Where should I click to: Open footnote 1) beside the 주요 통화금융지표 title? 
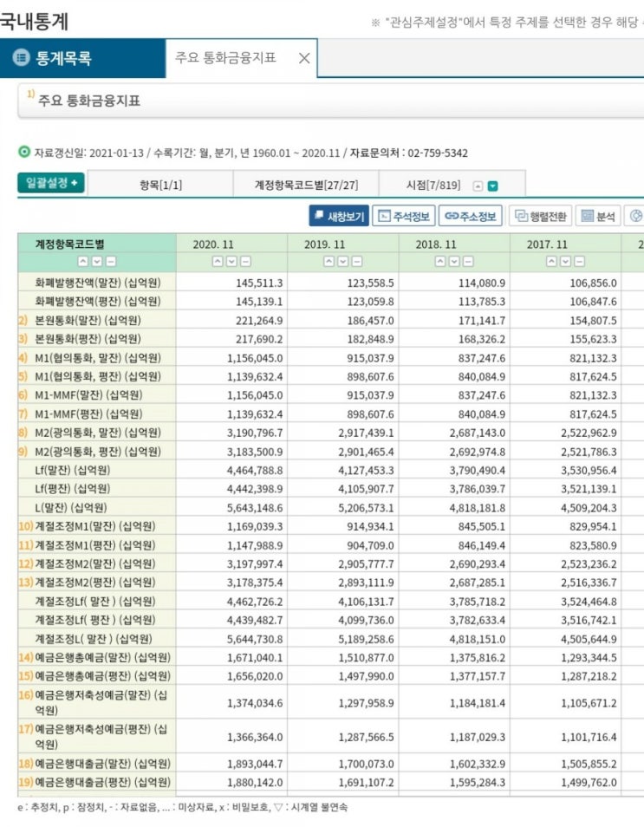[30, 94]
